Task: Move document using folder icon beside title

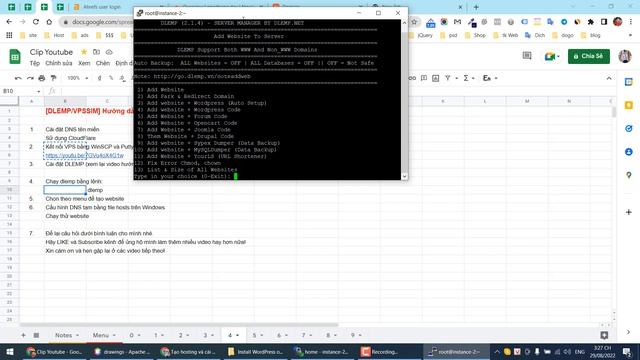Action: point(96,52)
